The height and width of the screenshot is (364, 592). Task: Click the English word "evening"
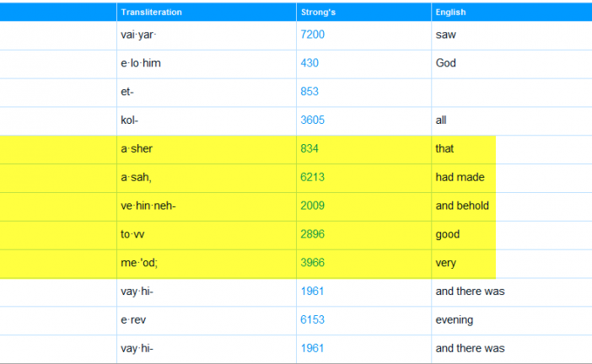coord(455,320)
